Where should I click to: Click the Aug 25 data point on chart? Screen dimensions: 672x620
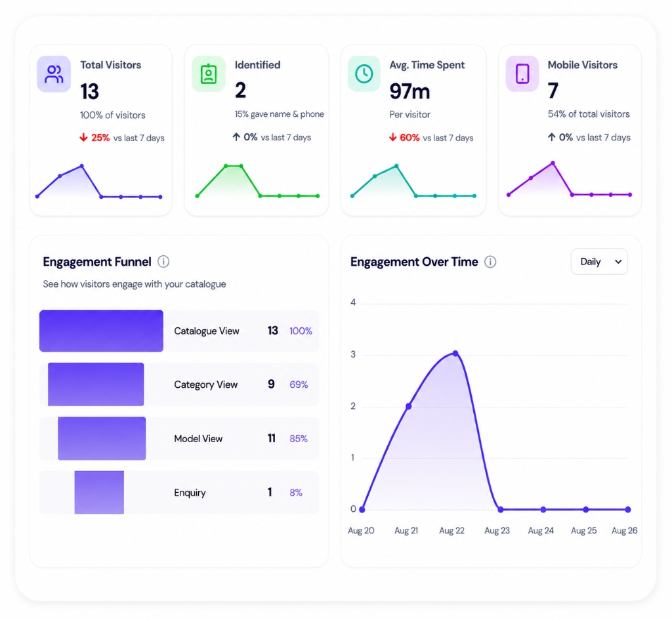point(586,510)
